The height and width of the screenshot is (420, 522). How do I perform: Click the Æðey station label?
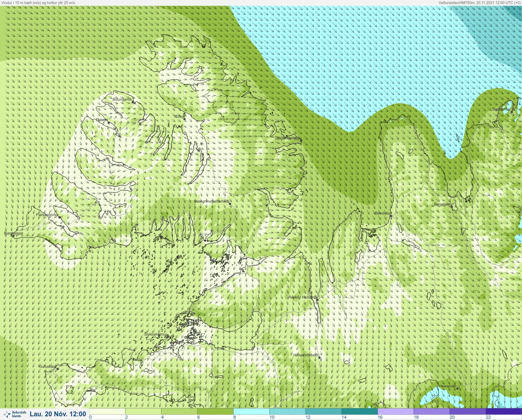[180, 117]
